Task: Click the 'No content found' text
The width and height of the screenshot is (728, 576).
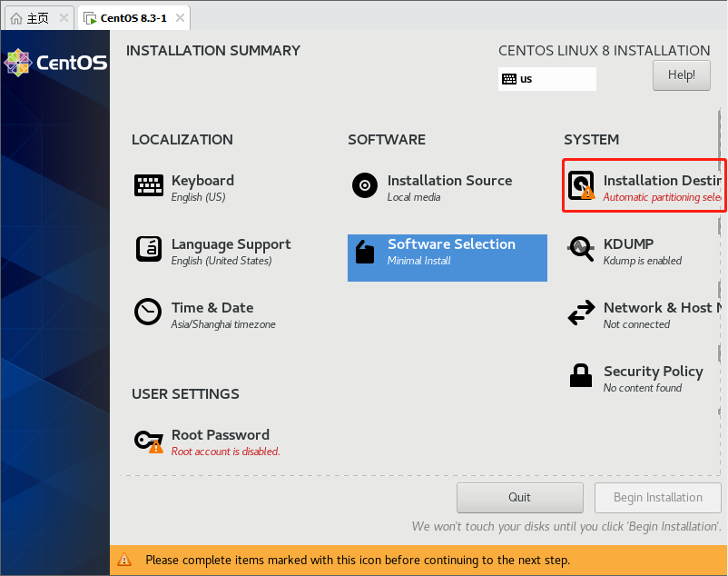Action: point(643,388)
